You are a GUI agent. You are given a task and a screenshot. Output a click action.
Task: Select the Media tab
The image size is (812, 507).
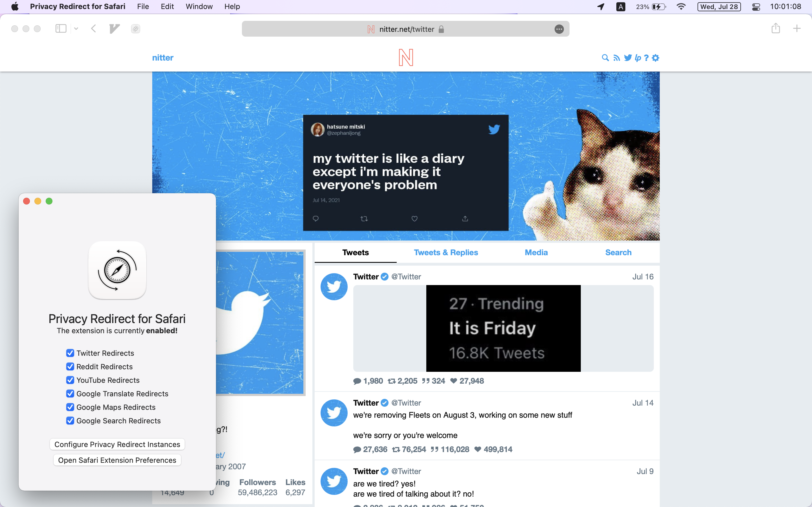click(x=535, y=252)
